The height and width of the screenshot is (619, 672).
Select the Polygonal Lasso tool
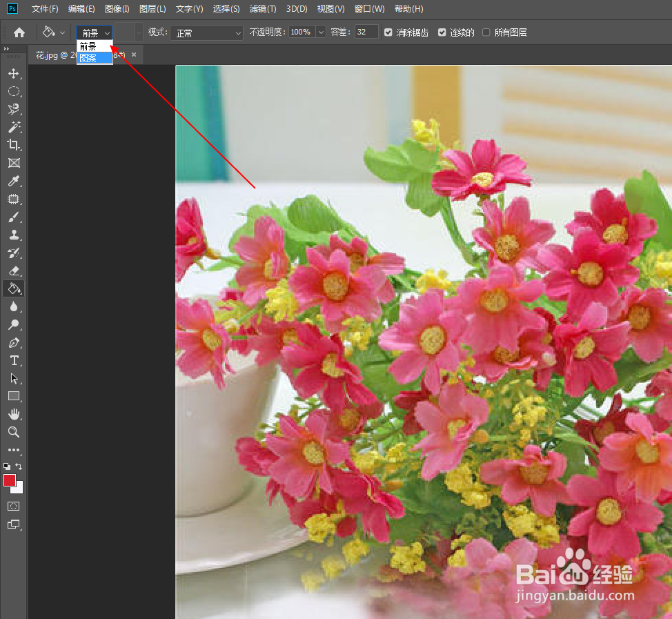tap(14, 109)
